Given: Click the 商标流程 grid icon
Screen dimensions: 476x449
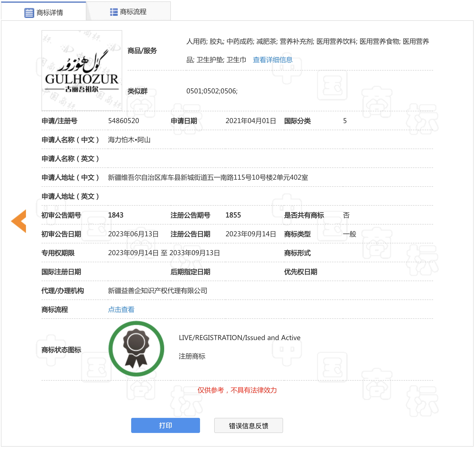Looking at the screenshot, I should 114,12.
